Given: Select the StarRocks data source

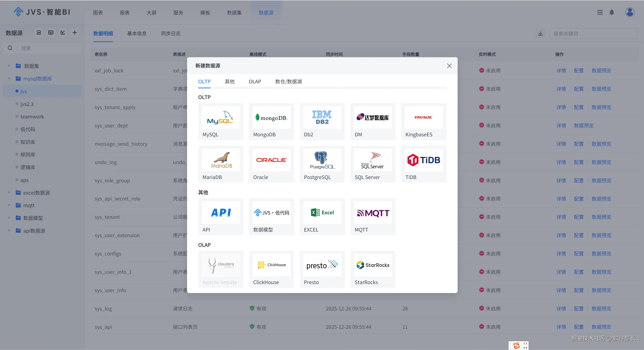Looking at the screenshot, I should pos(373,269).
